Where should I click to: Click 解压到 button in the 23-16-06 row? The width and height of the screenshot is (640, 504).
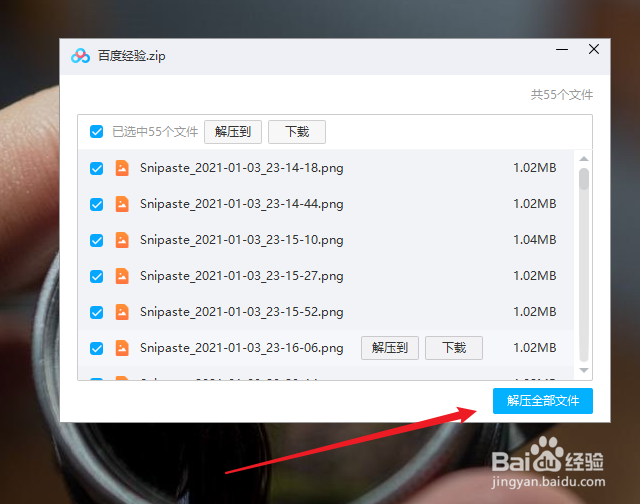point(390,348)
